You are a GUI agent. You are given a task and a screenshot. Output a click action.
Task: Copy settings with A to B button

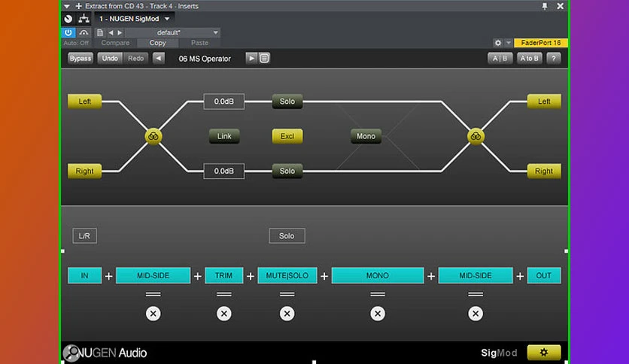[x=530, y=59]
